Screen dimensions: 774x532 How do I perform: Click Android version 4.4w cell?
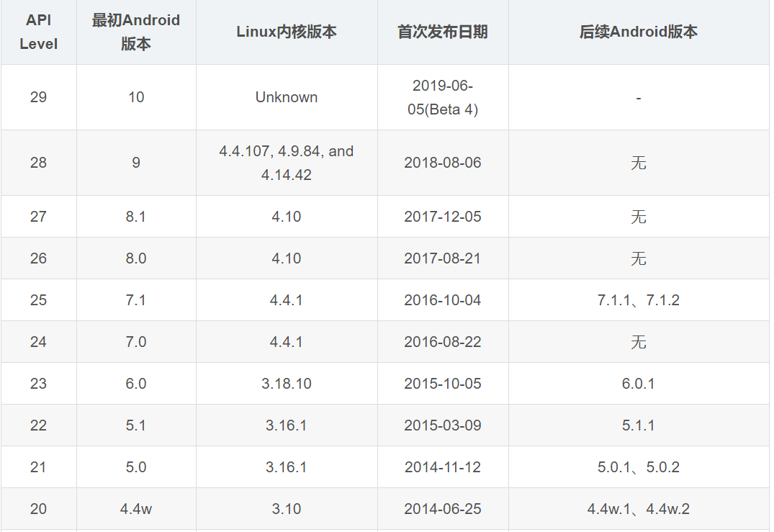click(136, 509)
